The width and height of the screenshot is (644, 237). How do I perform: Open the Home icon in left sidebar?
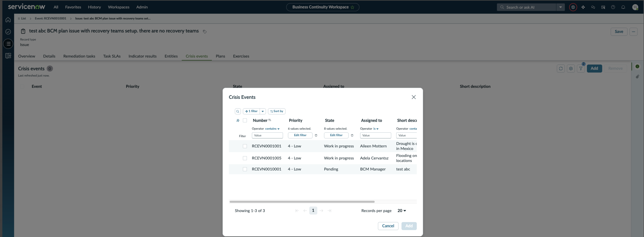pos(8,20)
